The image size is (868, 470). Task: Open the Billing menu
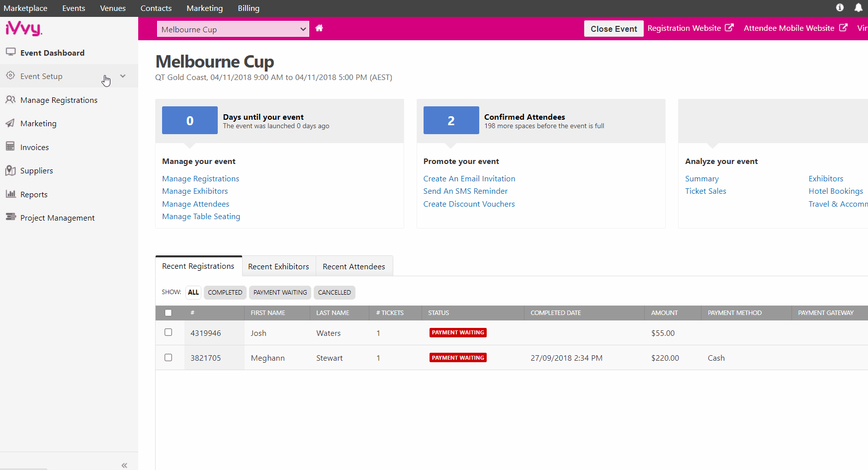point(249,8)
